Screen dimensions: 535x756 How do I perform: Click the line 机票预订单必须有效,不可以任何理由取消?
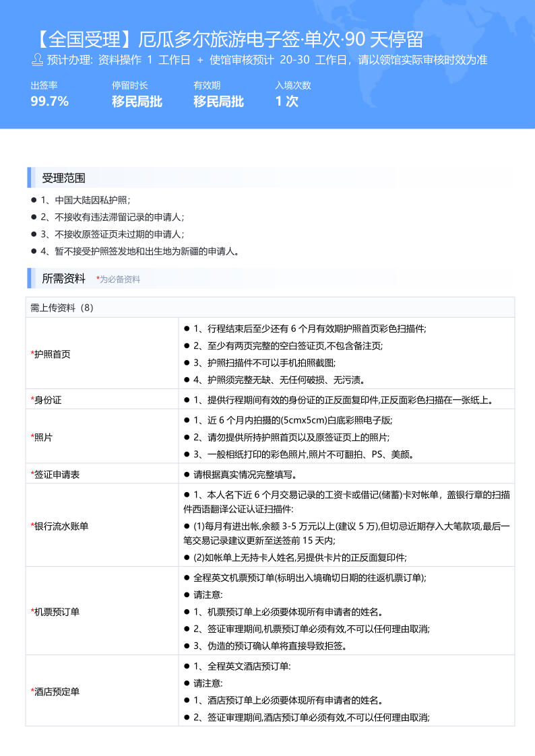click(312, 629)
